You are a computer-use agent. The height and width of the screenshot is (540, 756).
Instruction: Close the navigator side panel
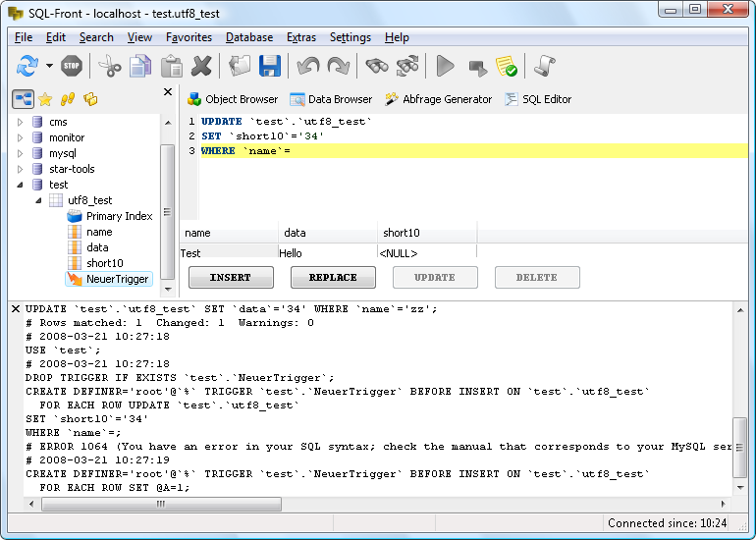pos(168,91)
